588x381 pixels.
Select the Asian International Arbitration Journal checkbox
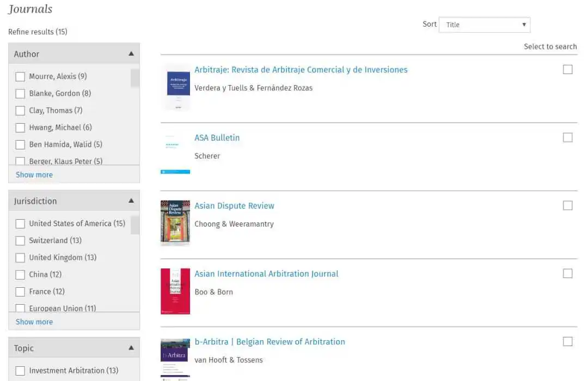[x=568, y=273]
